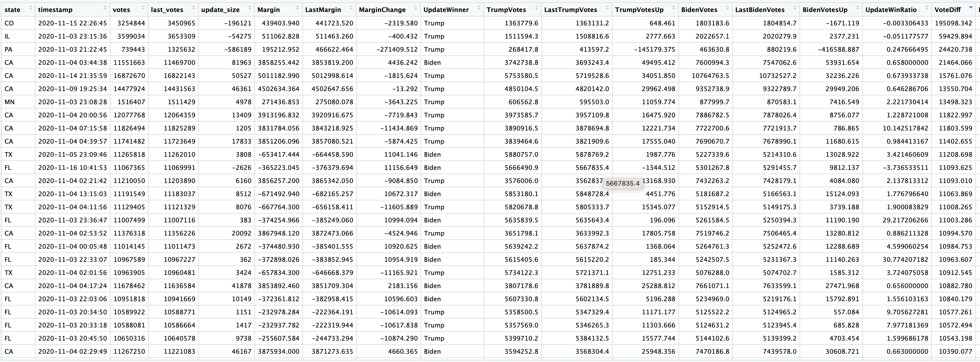Select the IL state cell

tap(7, 37)
